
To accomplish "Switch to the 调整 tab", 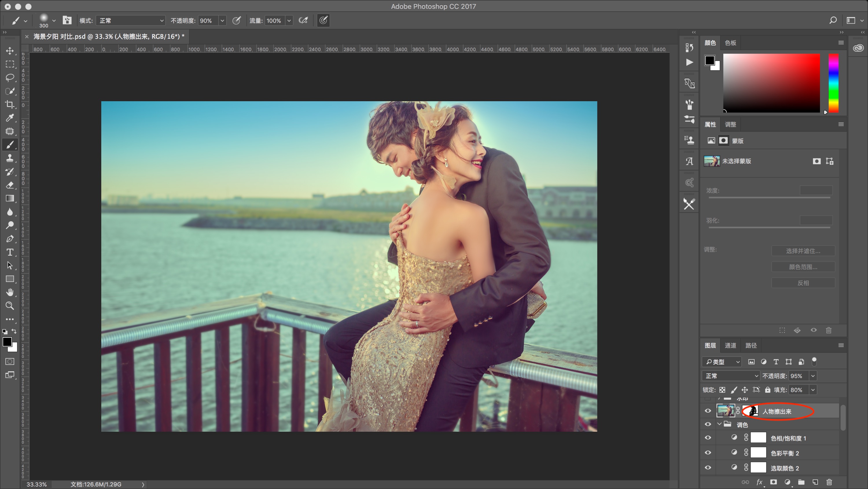I will pyautogui.click(x=731, y=125).
